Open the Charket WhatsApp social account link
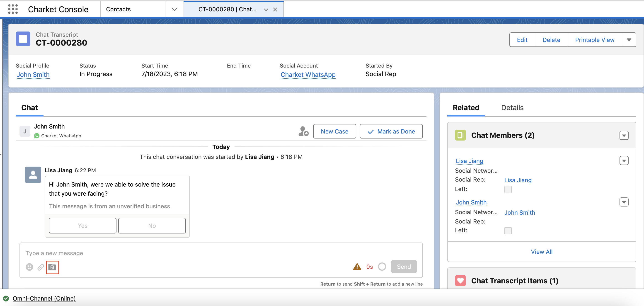Image resolution: width=644 pixels, height=306 pixels. (x=308, y=75)
